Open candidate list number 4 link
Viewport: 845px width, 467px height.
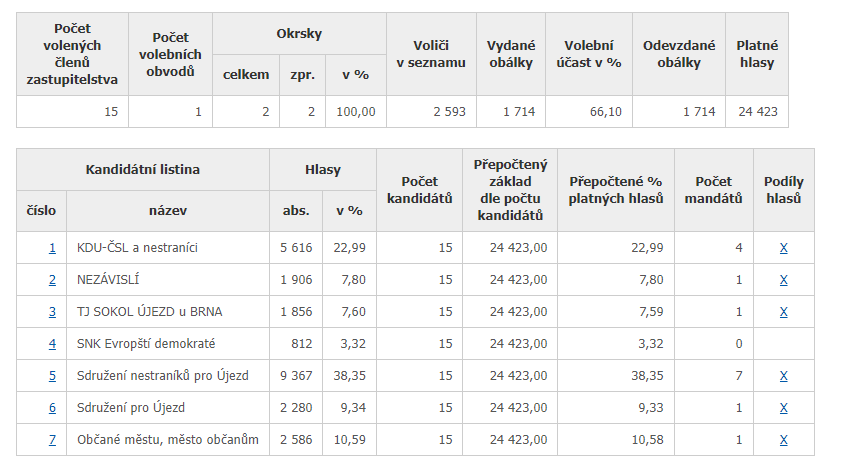[x=52, y=344]
